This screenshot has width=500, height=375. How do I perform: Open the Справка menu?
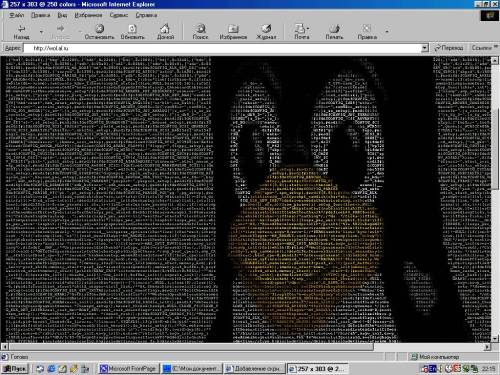[x=146, y=15]
